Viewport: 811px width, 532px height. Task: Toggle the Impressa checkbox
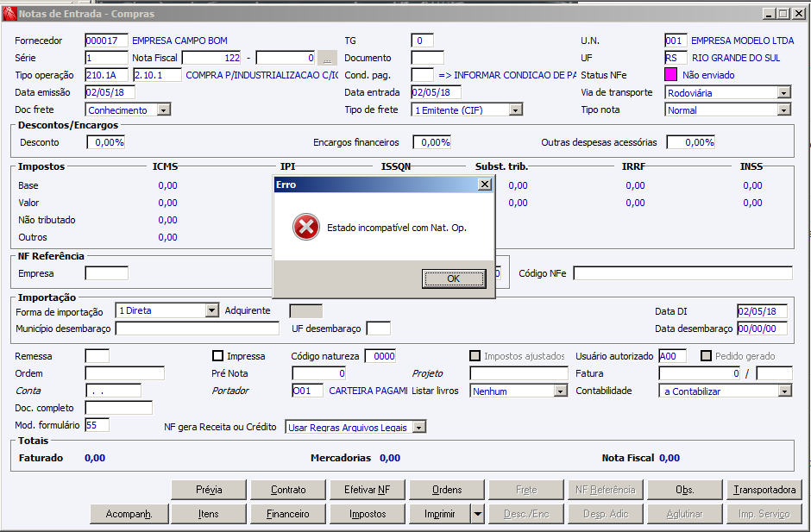tap(217, 356)
